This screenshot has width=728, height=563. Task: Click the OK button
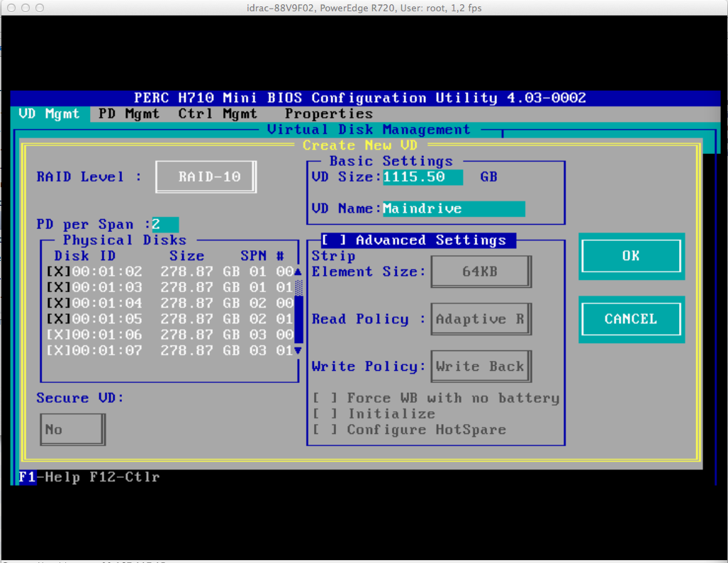(x=632, y=256)
